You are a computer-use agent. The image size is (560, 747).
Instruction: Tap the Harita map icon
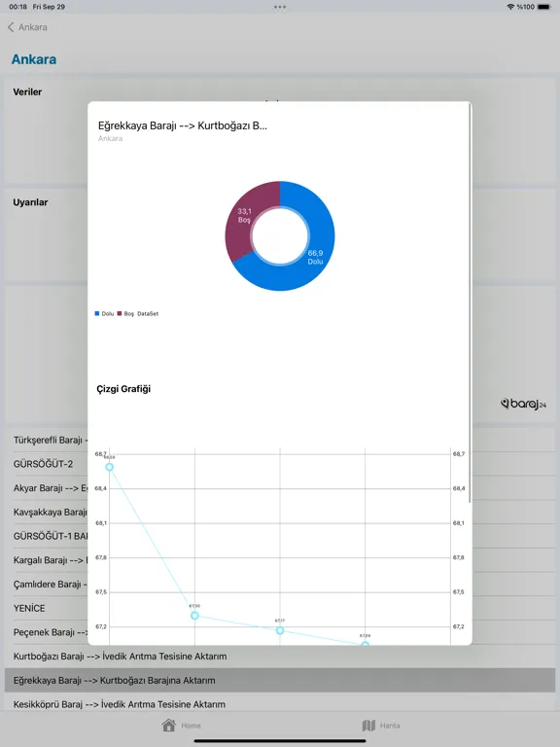[368, 726]
